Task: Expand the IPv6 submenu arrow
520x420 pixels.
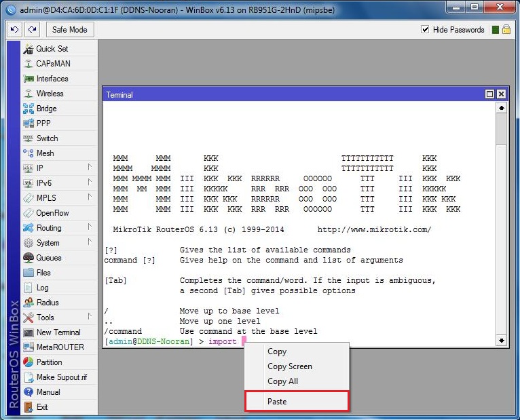Action: coord(90,182)
